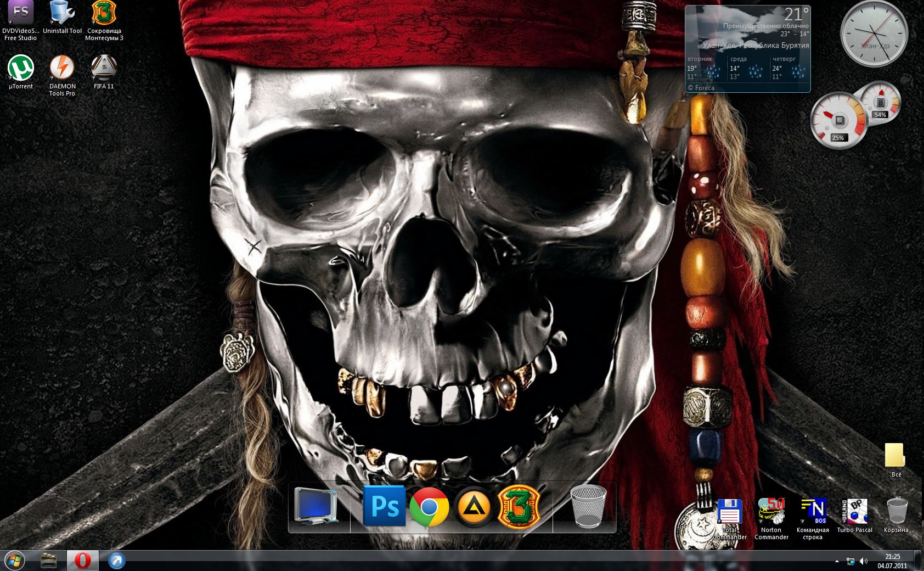Switch to Opera in the taskbar
The height and width of the screenshot is (571, 924).
pyautogui.click(x=83, y=561)
